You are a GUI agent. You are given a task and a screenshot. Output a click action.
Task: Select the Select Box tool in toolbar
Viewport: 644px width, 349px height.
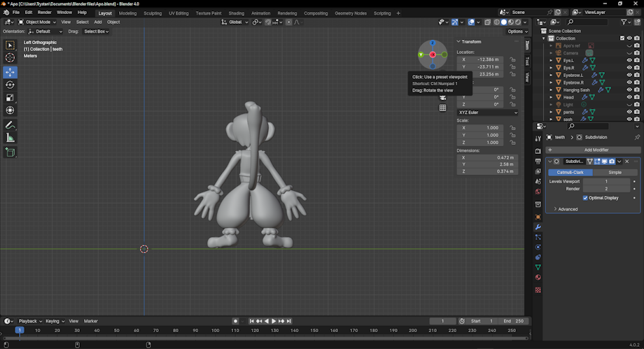(10, 45)
